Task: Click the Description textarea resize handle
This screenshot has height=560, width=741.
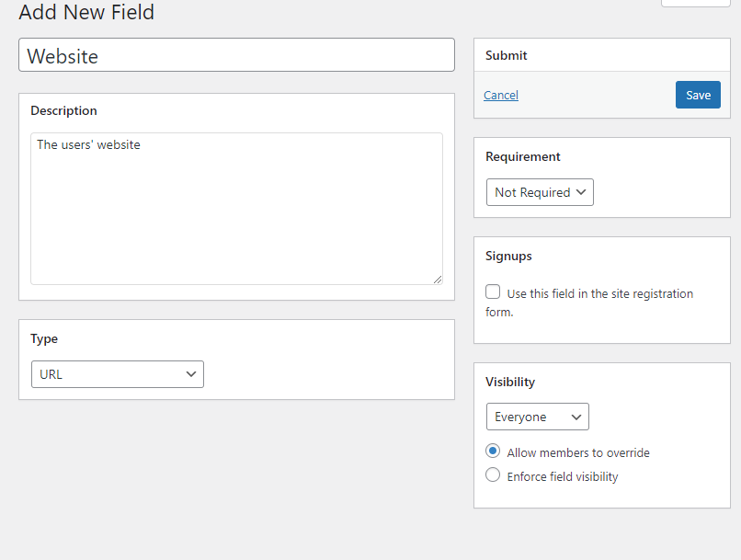Action: [x=437, y=279]
